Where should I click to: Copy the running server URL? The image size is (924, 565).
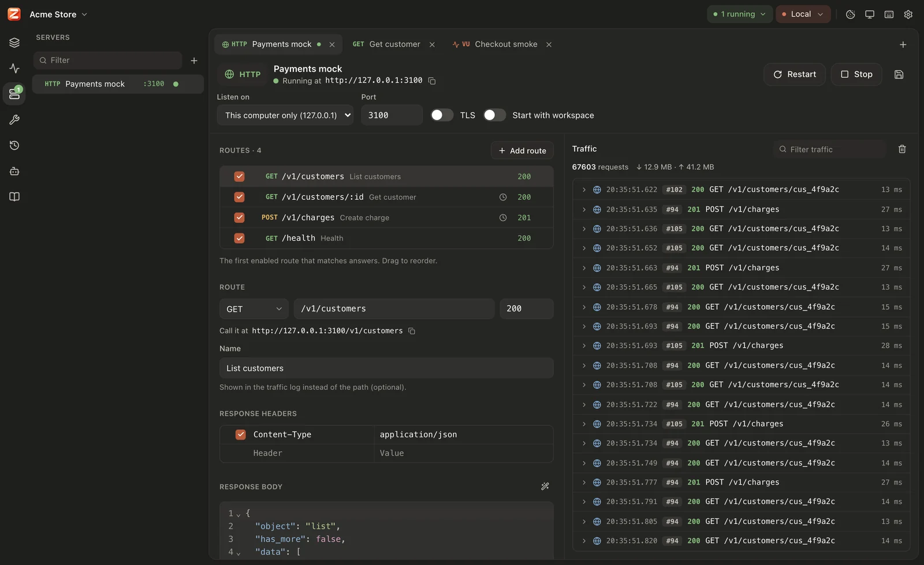tap(432, 81)
